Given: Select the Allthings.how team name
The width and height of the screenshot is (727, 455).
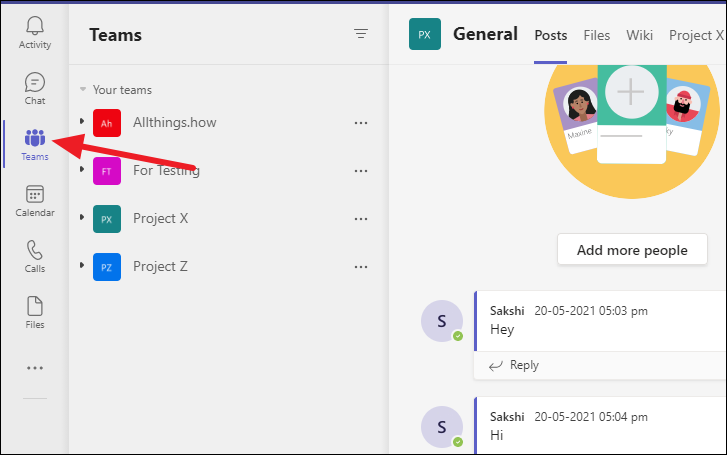Looking at the screenshot, I should coord(175,122).
